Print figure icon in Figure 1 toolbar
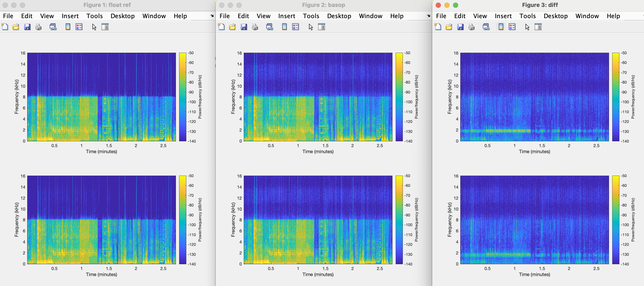 [38, 27]
